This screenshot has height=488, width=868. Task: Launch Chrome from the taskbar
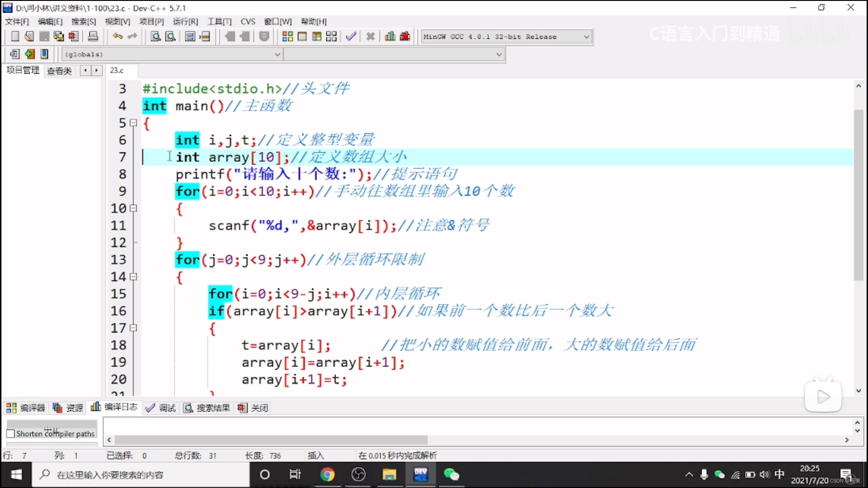(x=328, y=474)
